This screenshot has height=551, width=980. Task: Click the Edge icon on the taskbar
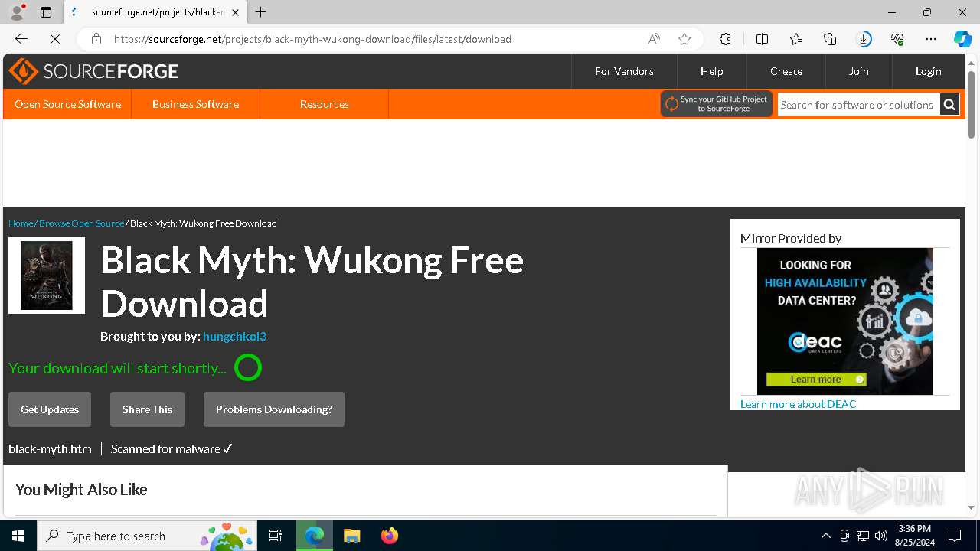pos(314,536)
